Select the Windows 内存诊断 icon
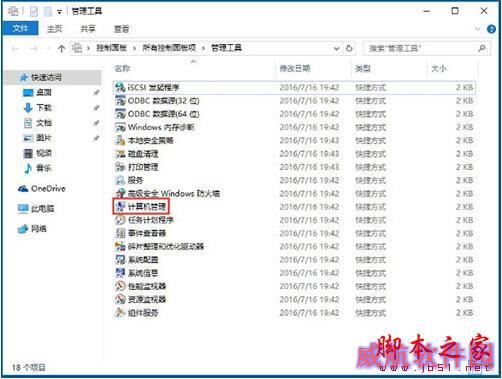The image size is (502, 379). 120,127
